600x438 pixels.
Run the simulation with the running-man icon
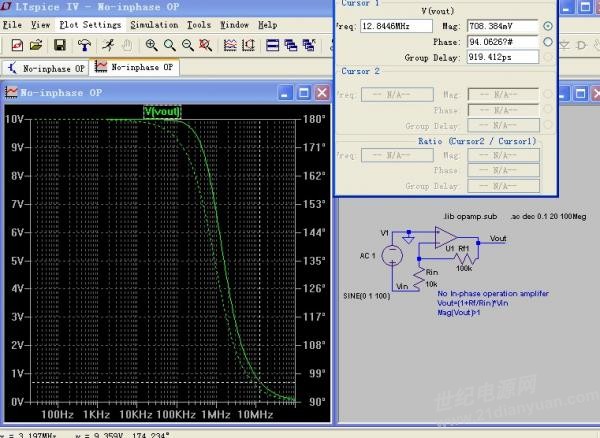coord(106,45)
